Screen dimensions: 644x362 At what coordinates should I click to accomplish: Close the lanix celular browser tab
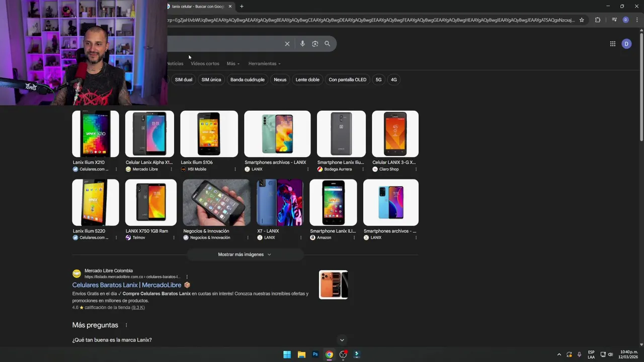coord(230,7)
